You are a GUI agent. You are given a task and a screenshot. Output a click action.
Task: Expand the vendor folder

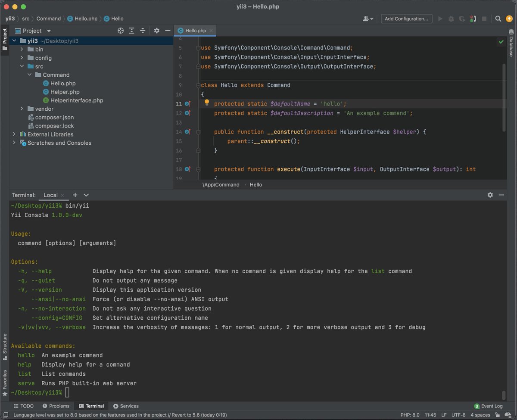click(x=22, y=109)
